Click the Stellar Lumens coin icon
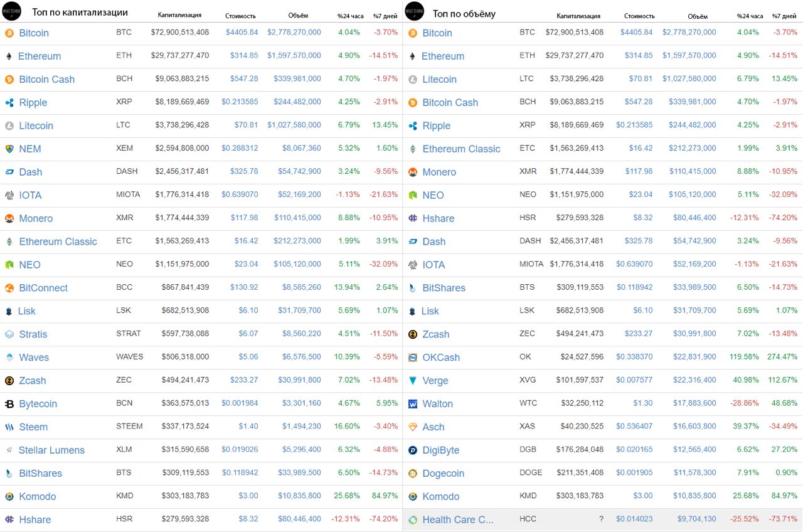803x532 pixels. (9, 450)
